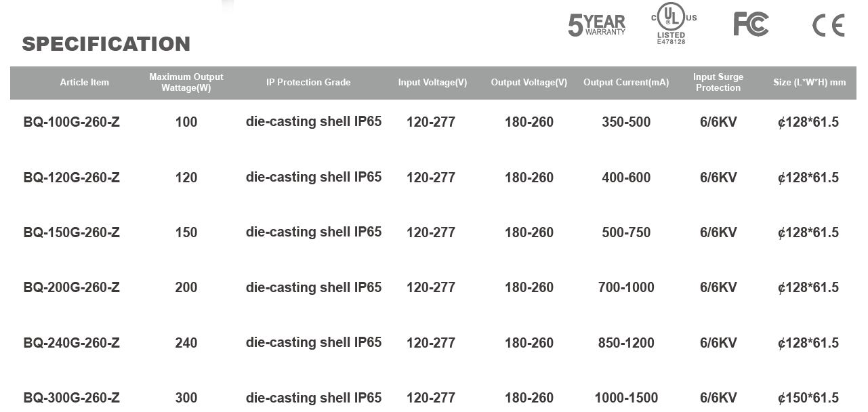Click the Maximum Output Wattage column header
The image size is (868, 412).
tap(186, 83)
